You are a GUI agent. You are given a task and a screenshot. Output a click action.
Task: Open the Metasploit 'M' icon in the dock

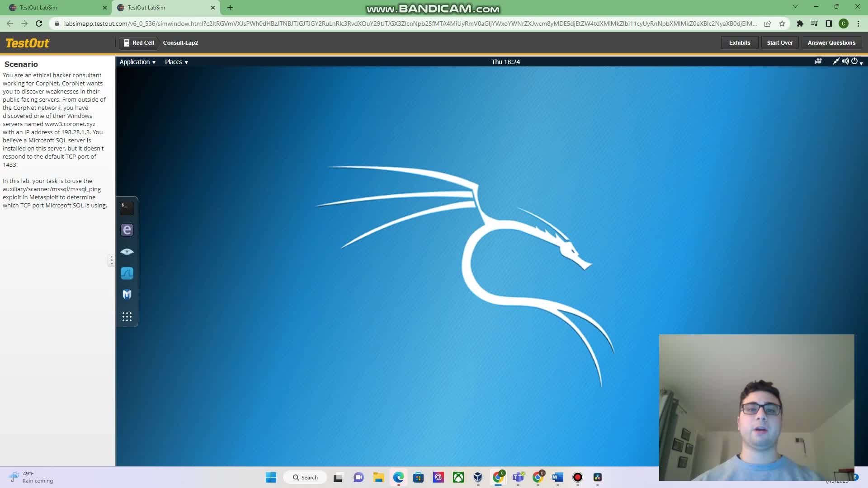point(127,295)
